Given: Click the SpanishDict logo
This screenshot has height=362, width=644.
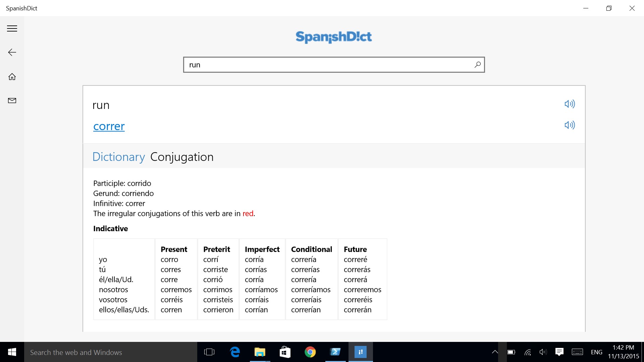Looking at the screenshot, I should [x=333, y=37].
